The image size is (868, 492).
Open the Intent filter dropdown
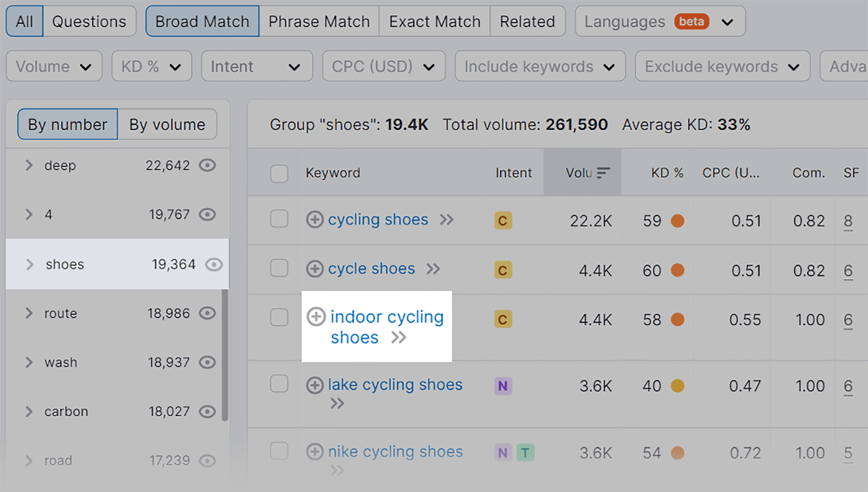pos(257,66)
